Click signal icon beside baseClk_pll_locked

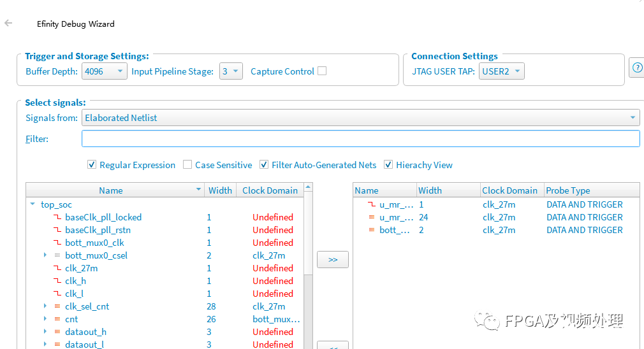click(57, 217)
